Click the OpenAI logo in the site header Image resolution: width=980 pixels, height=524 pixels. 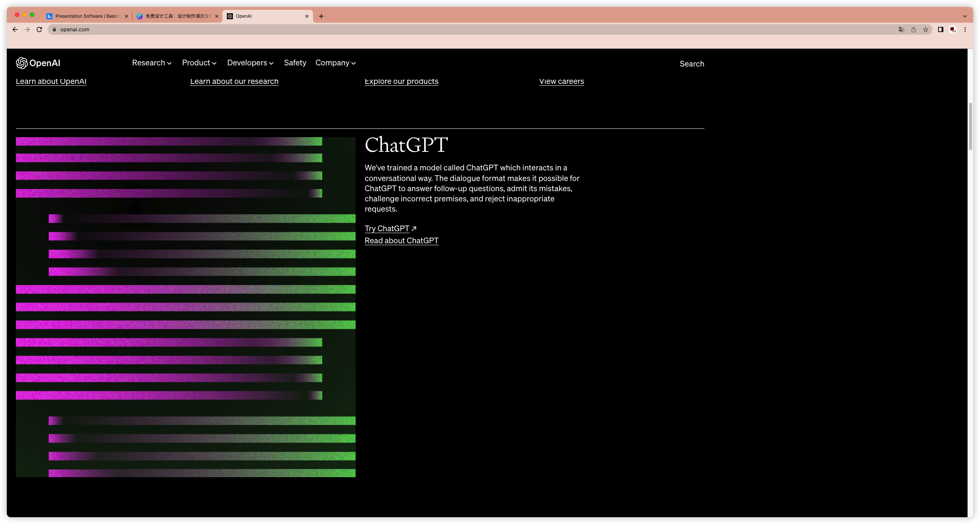coord(38,63)
